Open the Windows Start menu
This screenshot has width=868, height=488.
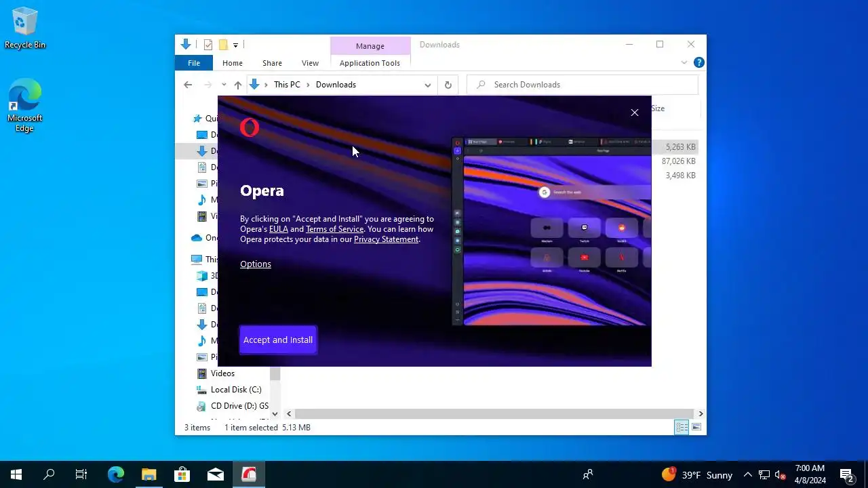coord(16,474)
